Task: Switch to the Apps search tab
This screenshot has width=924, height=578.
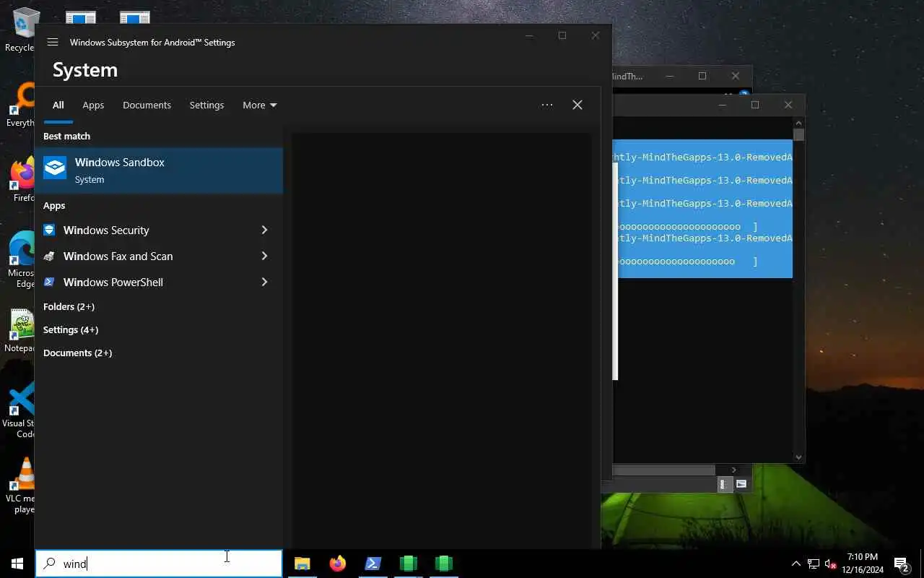Action: 93,105
